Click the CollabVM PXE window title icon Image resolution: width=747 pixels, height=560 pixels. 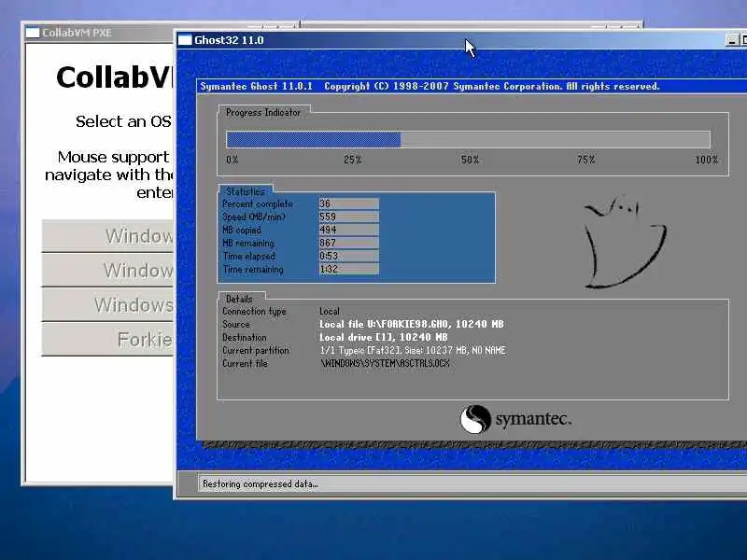click(x=33, y=33)
